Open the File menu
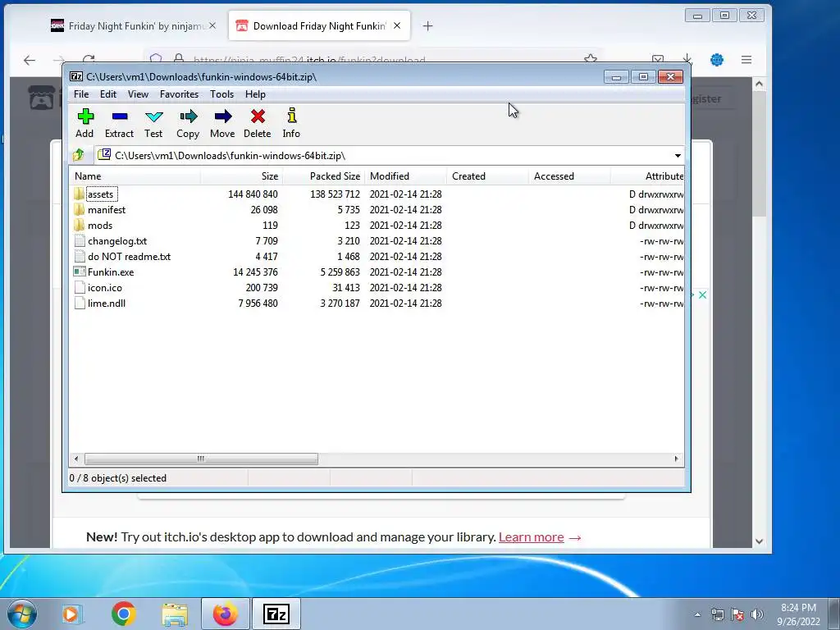The width and height of the screenshot is (840, 630). point(81,94)
